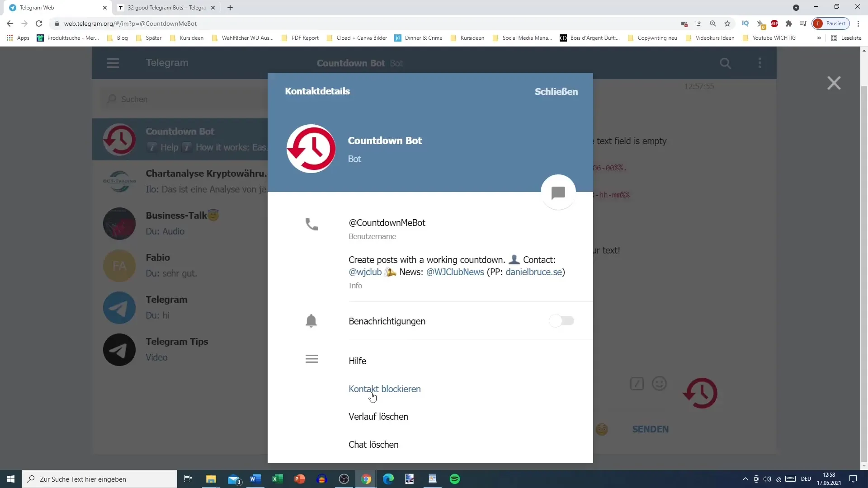Open a new browser tab
The width and height of the screenshot is (868, 488).
tap(230, 8)
